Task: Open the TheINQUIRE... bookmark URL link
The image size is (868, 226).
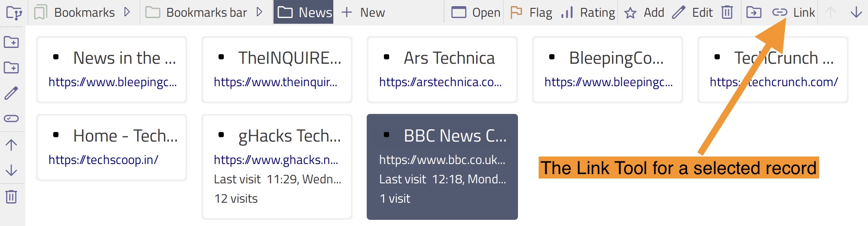Action: point(276,82)
